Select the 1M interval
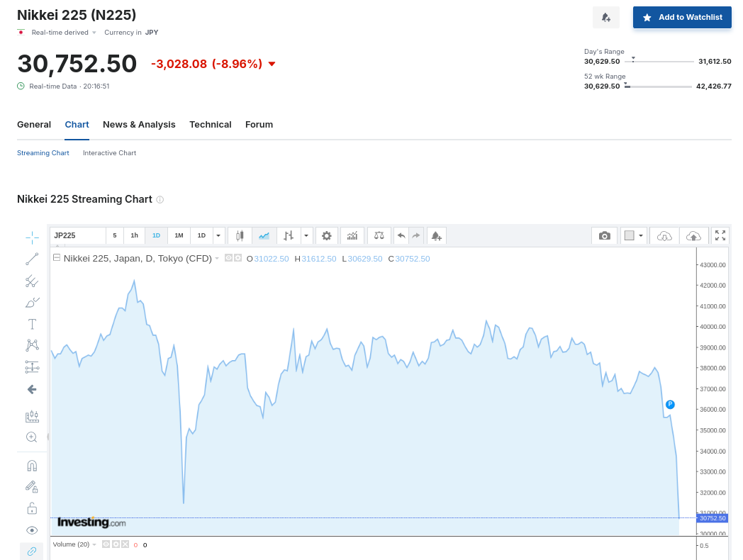 pyautogui.click(x=179, y=235)
